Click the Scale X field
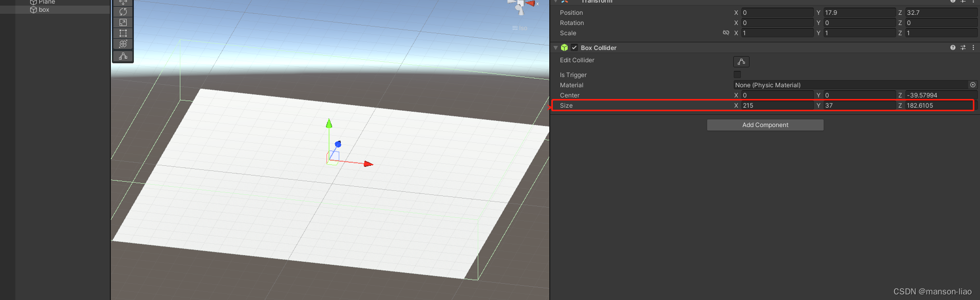Viewport: 980px width, 300px height. click(777, 33)
